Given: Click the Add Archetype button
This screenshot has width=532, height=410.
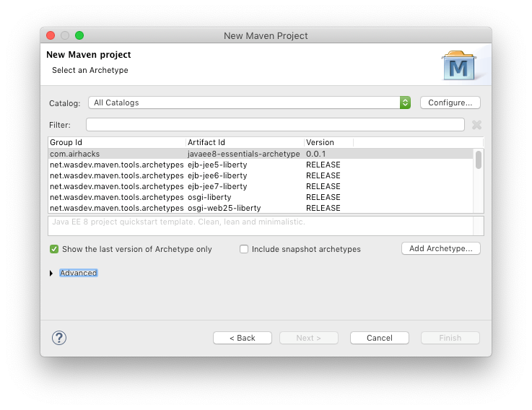Looking at the screenshot, I should coord(440,248).
